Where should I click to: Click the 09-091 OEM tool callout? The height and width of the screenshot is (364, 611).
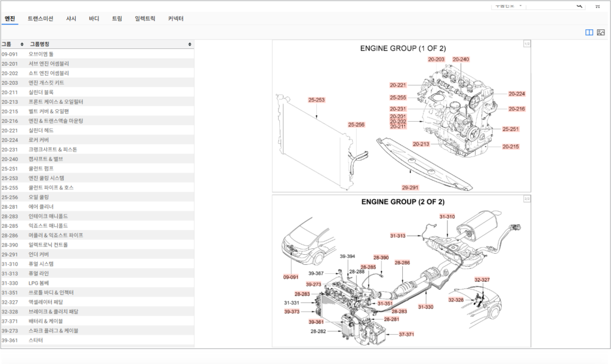[x=291, y=277]
